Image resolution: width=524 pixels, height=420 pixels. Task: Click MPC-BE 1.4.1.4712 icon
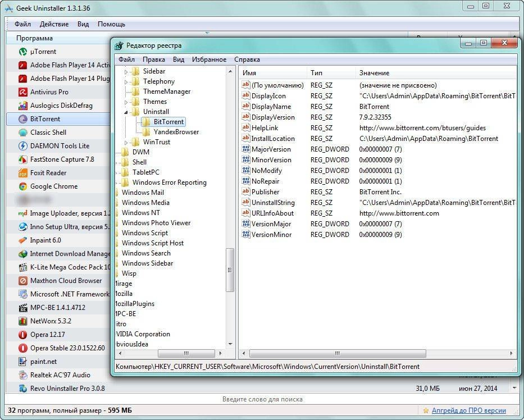(x=22, y=307)
